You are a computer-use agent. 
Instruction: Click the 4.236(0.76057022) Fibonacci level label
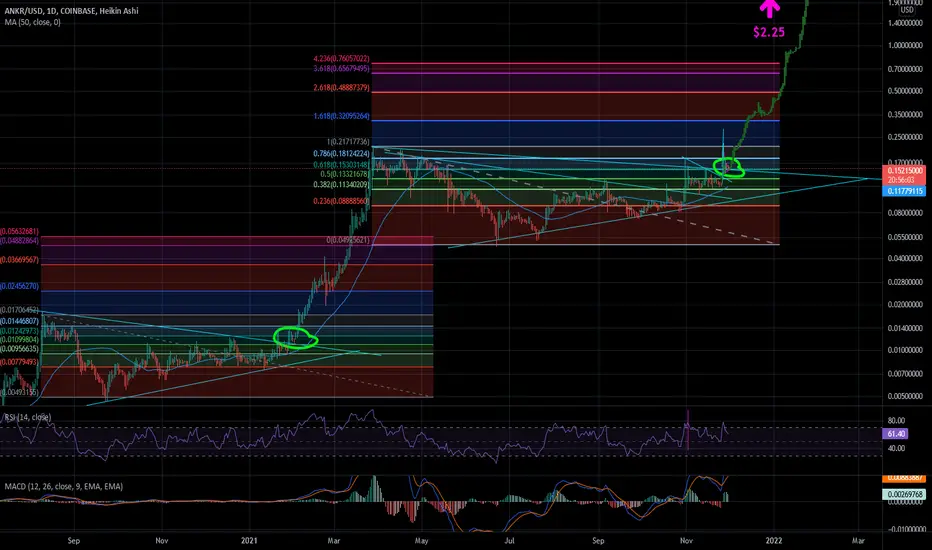pyautogui.click(x=341, y=59)
